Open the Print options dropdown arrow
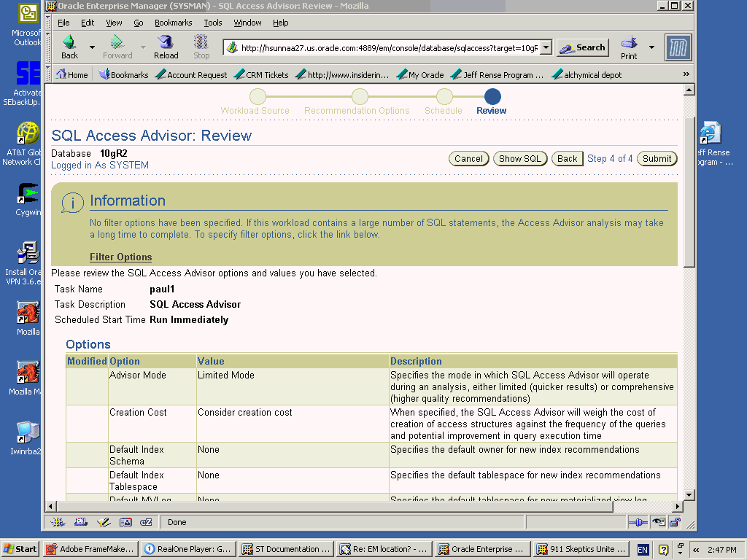Viewport: 747px width, 560px height. [651, 47]
